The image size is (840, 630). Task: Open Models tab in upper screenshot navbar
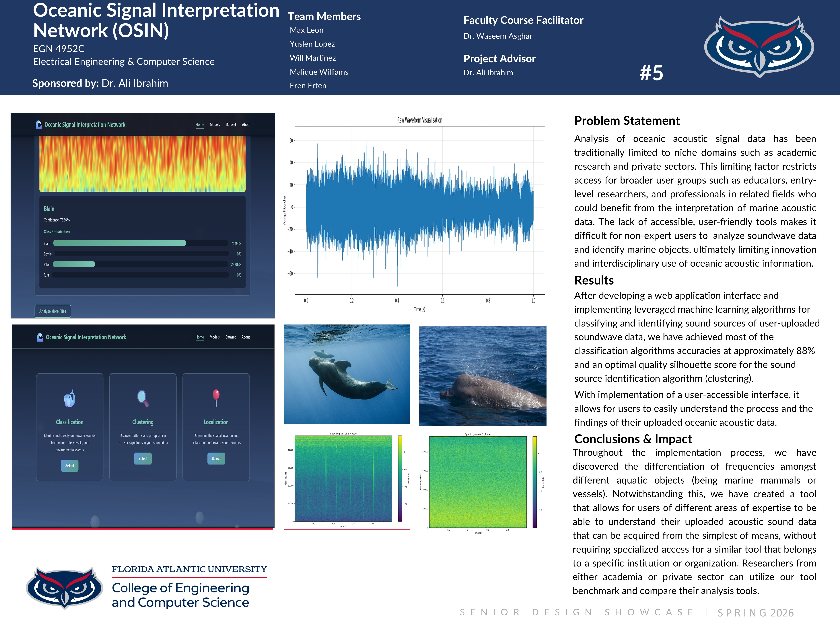click(215, 125)
